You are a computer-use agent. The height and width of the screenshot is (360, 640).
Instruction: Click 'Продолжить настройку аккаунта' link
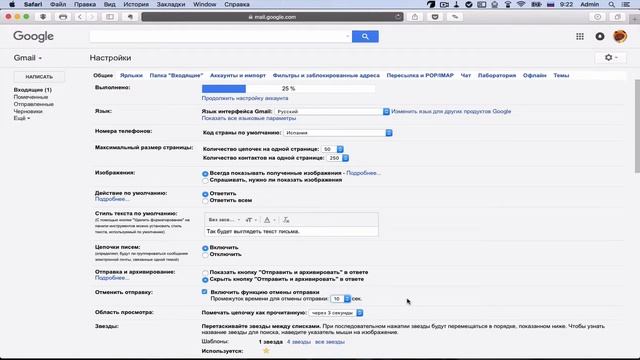[245, 98]
